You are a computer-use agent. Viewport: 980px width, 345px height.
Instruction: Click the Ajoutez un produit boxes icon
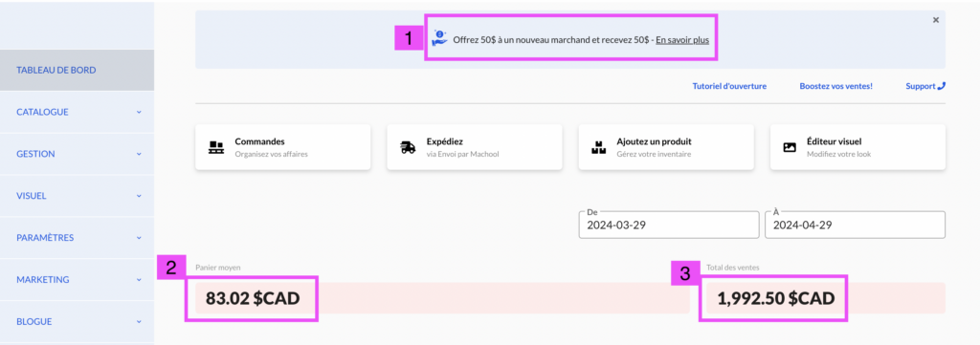coord(599,148)
